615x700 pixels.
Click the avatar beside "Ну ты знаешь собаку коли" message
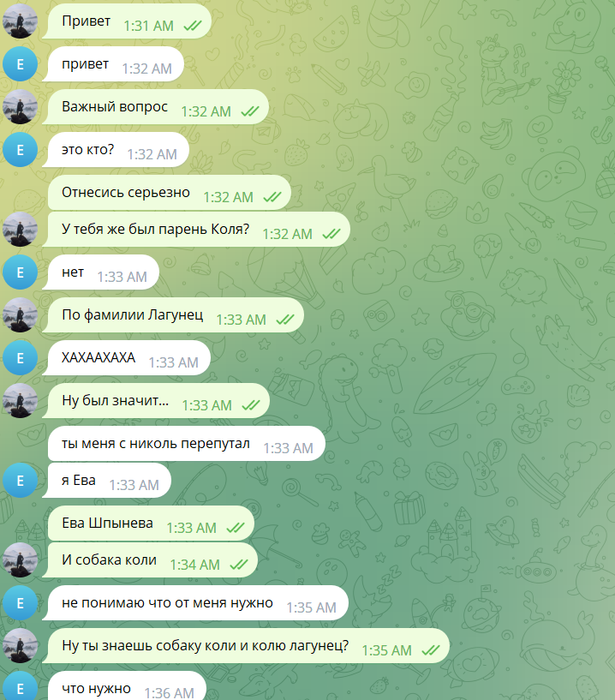click(20, 645)
